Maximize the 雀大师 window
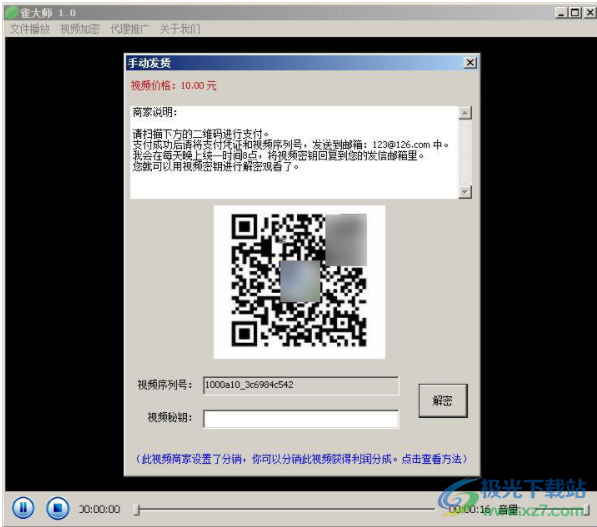Screen dimensions: 597x527 point(575,13)
